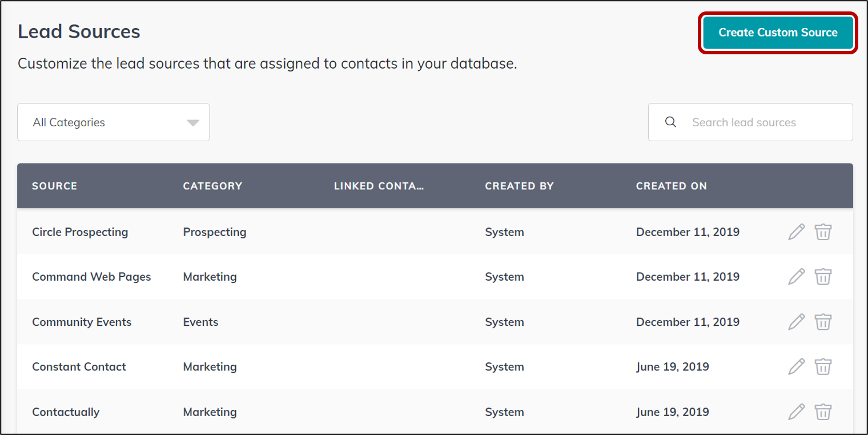The width and height of the screenshot is (868, 435).
Task: Click June 19, 2019 in Contactually row
Action: (x=673, y=412)
